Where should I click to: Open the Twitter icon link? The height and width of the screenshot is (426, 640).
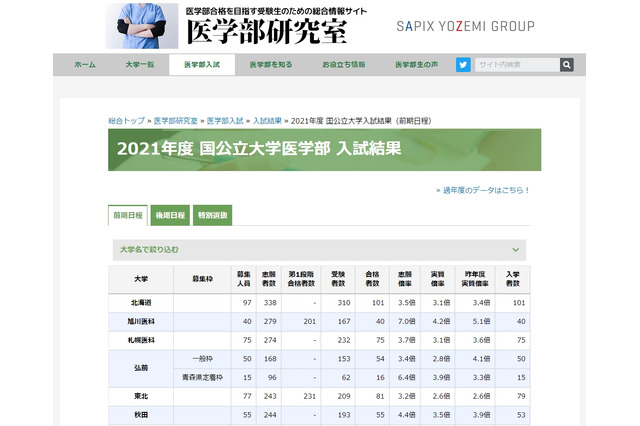click(463, 64)
